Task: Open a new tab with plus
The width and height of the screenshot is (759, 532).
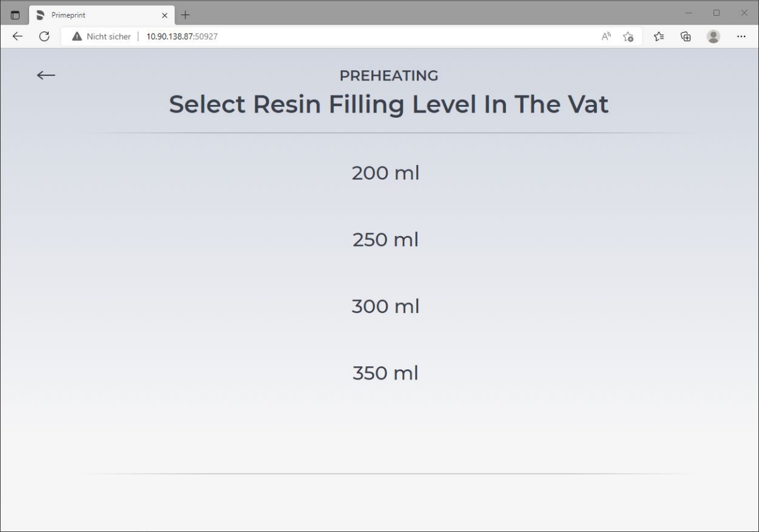Action: pyautogui.click(x=185, y=15)
